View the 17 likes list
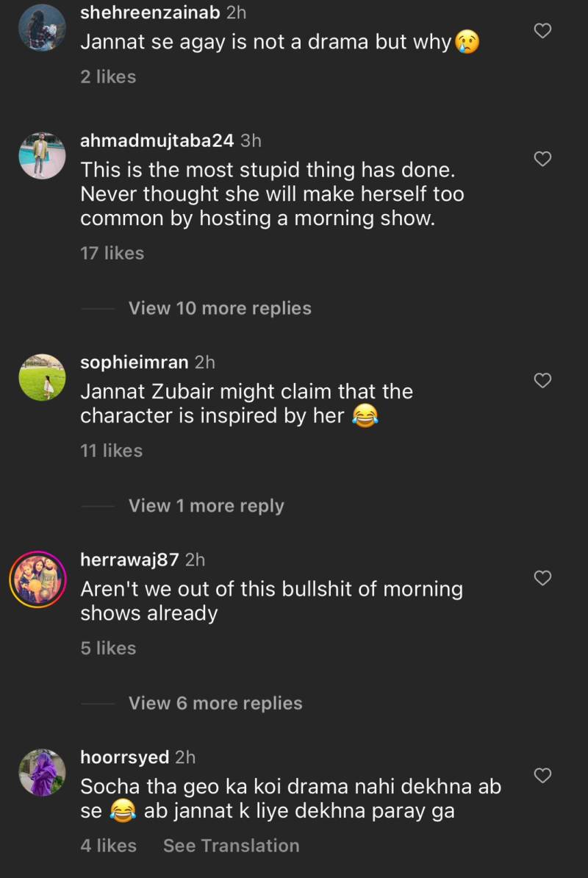The image size is (588, 878). [112, 253]
